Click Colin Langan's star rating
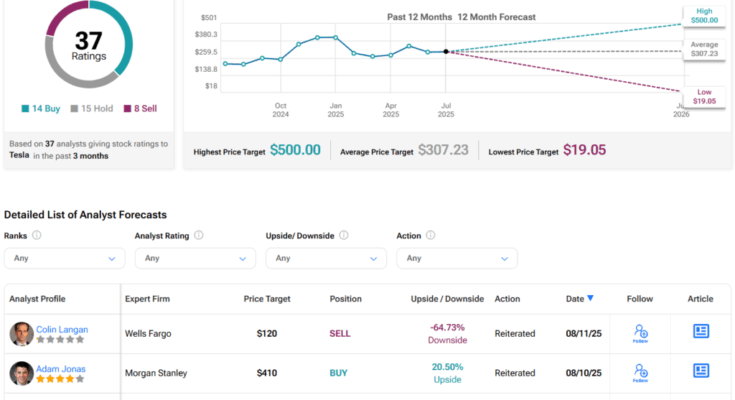 [60, 340]
